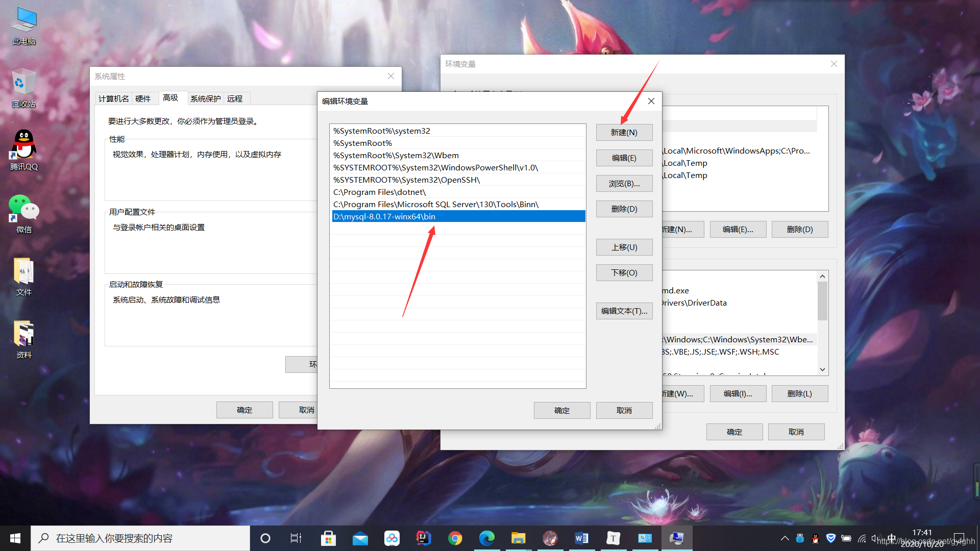This screenshot has height=551, width=980.
Task: Click 删除(D) in edit environment variable dialog
Action: point(624,209)
